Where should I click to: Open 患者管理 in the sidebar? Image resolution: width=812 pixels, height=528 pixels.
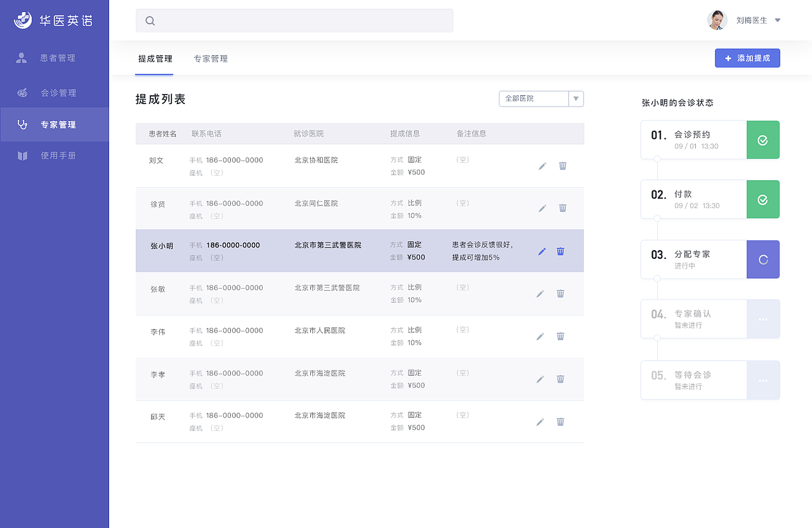tap(57, 58)
